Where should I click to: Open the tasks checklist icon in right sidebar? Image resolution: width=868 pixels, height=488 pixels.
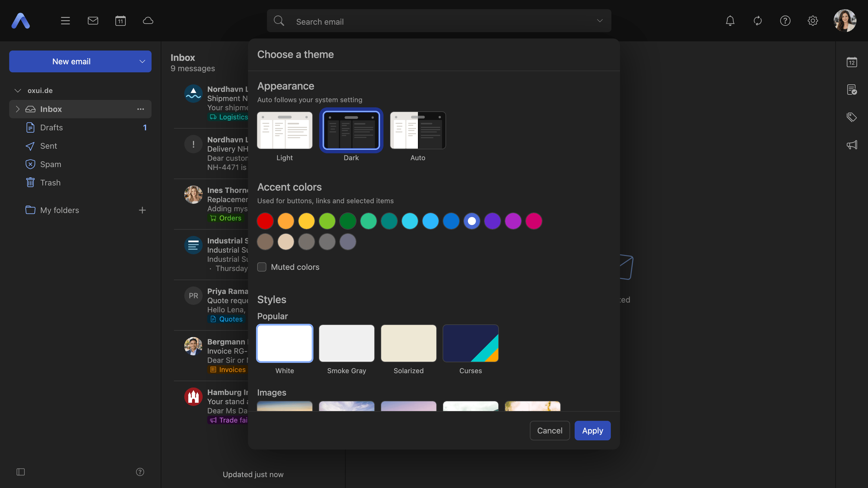pos(852,90)
